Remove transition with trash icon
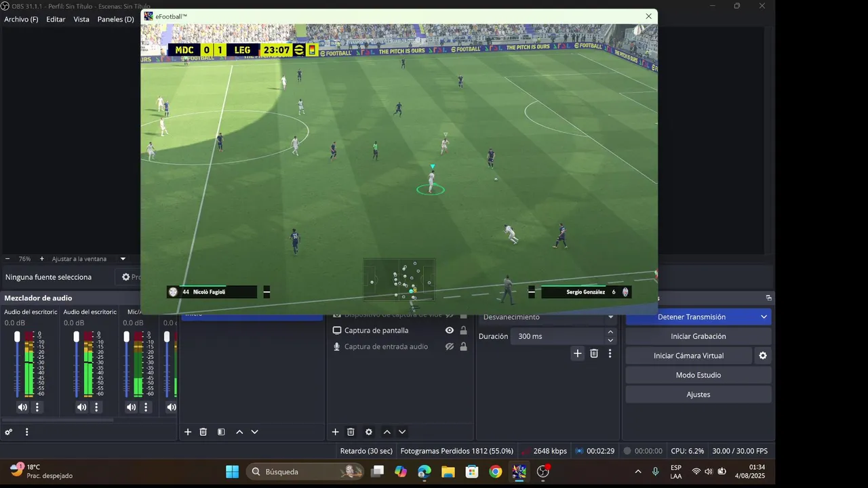This screenshot has height=488, width=868. [x=594, y=353]
